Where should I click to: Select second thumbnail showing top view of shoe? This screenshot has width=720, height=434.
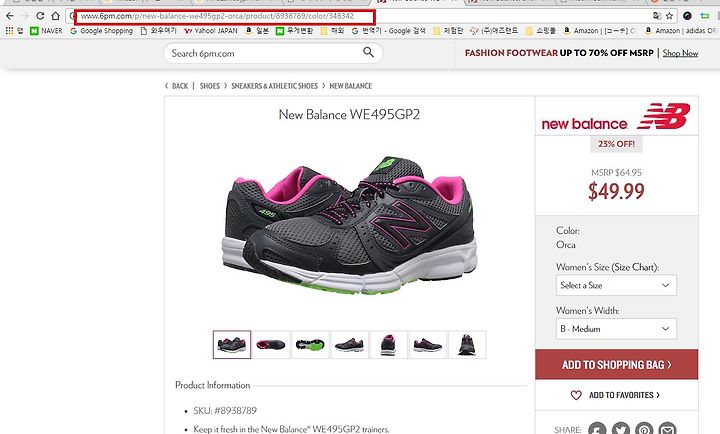tap(271, 344)
